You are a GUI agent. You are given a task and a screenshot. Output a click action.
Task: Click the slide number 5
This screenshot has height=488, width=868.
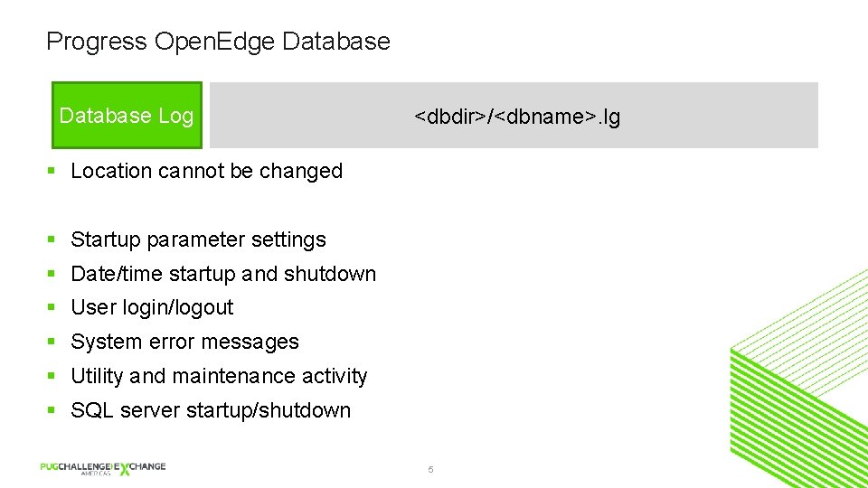[x=430, y=470]
